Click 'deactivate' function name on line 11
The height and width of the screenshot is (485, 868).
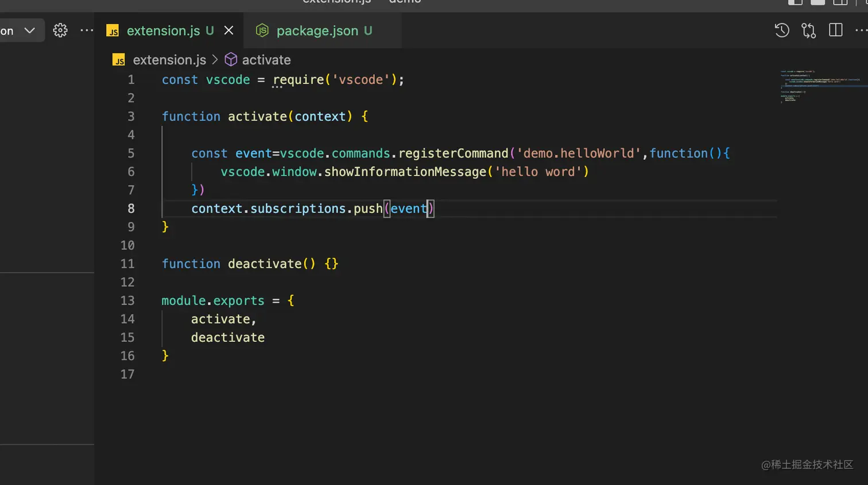pos(265,264)
